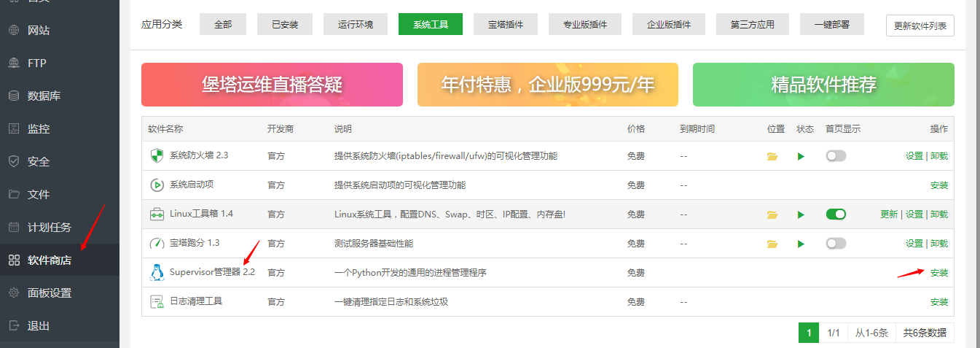
Task: Click the 系统启动项 icon
Action: (157, 185)
